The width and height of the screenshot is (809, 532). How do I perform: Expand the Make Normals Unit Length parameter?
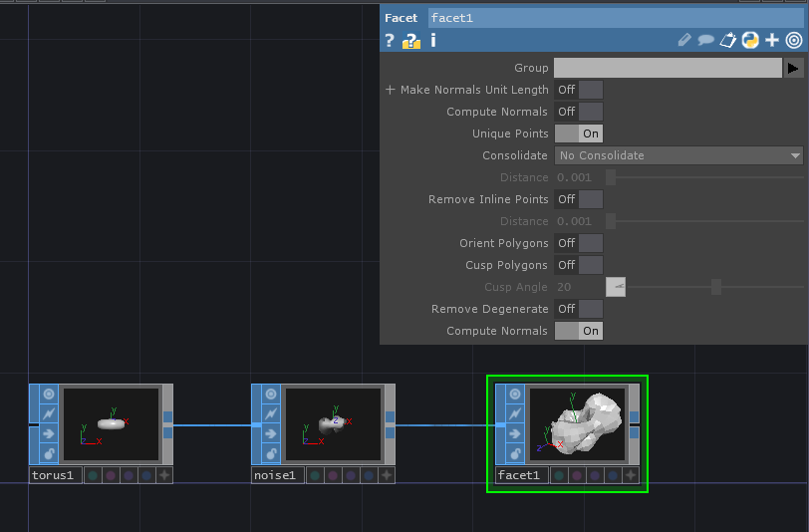[391, 90]
